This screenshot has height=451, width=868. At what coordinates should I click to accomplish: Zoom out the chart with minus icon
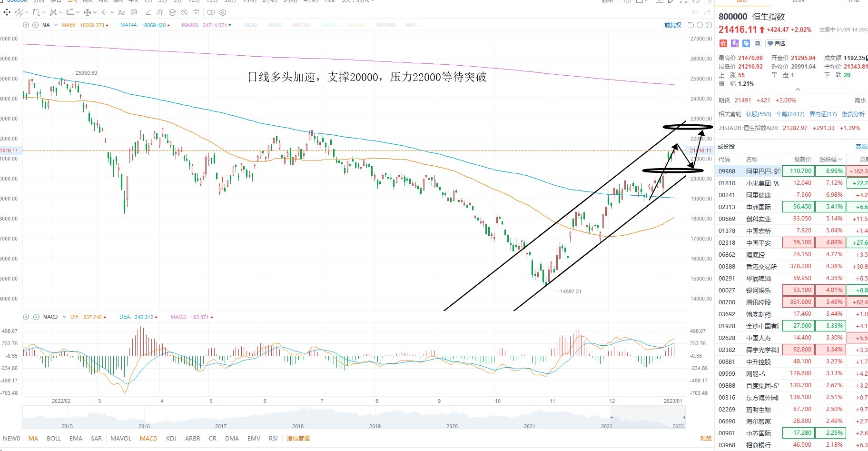[x=700, y=25]
